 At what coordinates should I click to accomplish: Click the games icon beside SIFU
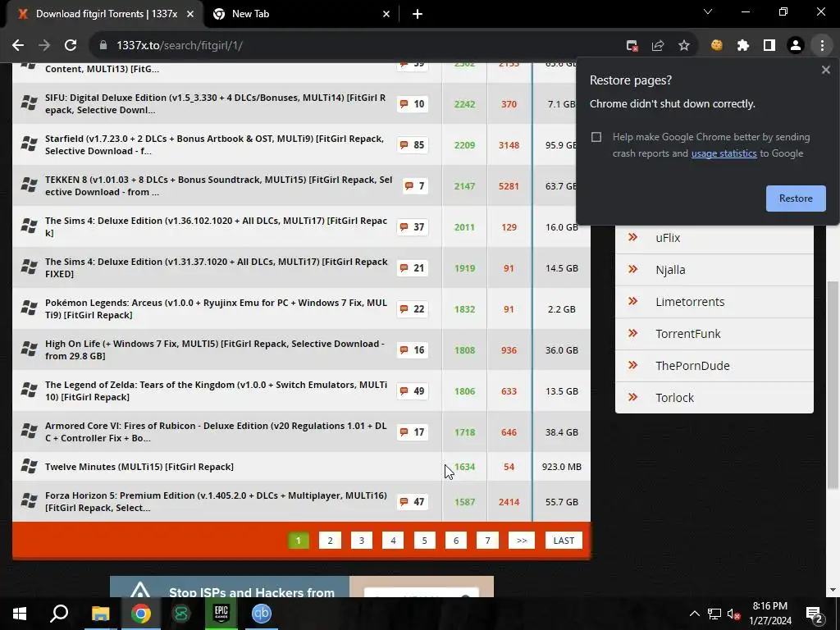tap(29, 103)
